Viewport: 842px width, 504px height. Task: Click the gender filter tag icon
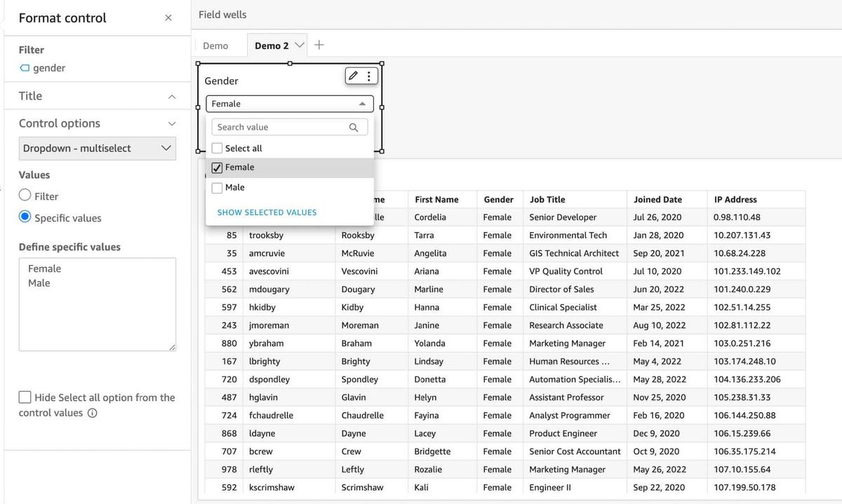(25, 68)
